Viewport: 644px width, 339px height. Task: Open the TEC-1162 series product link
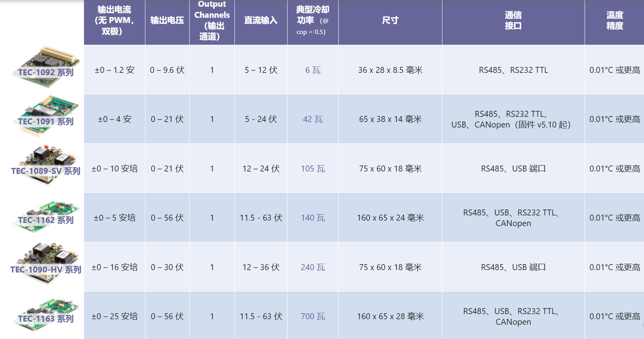pyautogui.click(x=46, y=220)
